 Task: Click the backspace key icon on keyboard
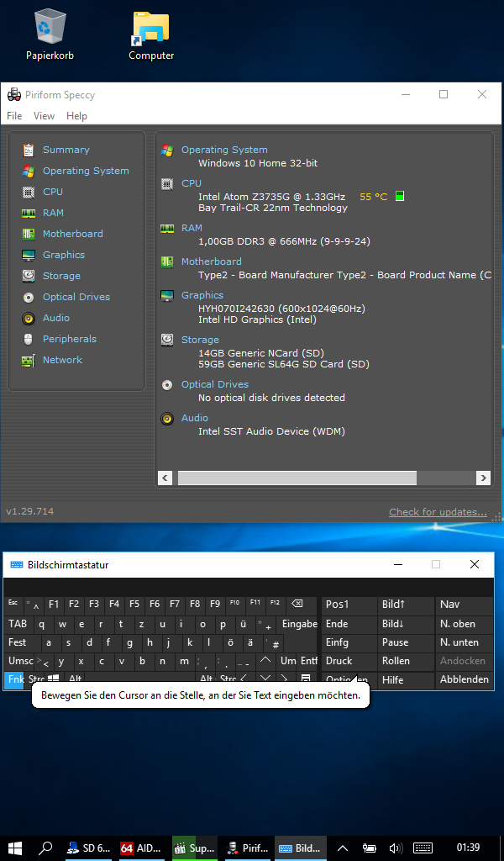297,605
